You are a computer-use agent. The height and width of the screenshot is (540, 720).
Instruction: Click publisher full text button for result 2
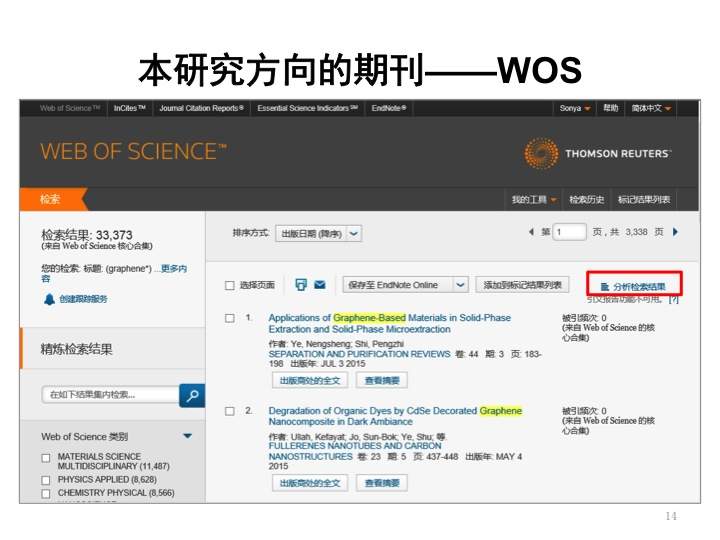pyautogui.click(x=310, y=483)
